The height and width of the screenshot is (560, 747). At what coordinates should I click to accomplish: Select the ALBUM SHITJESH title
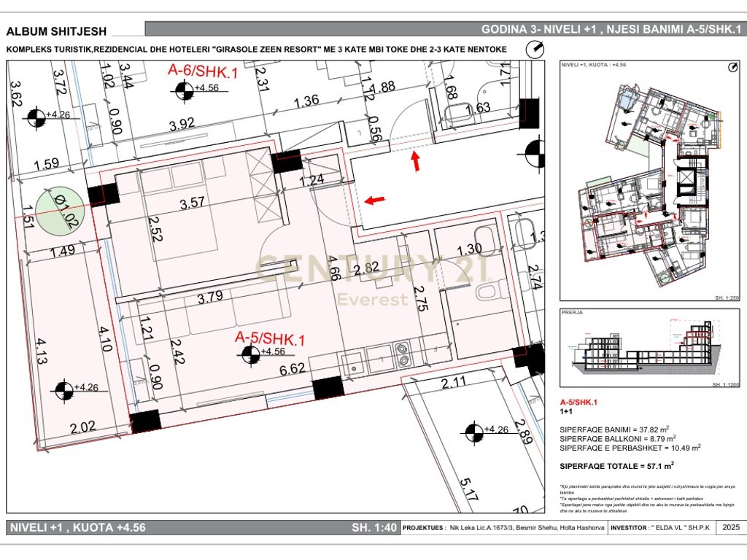(56, 31)
